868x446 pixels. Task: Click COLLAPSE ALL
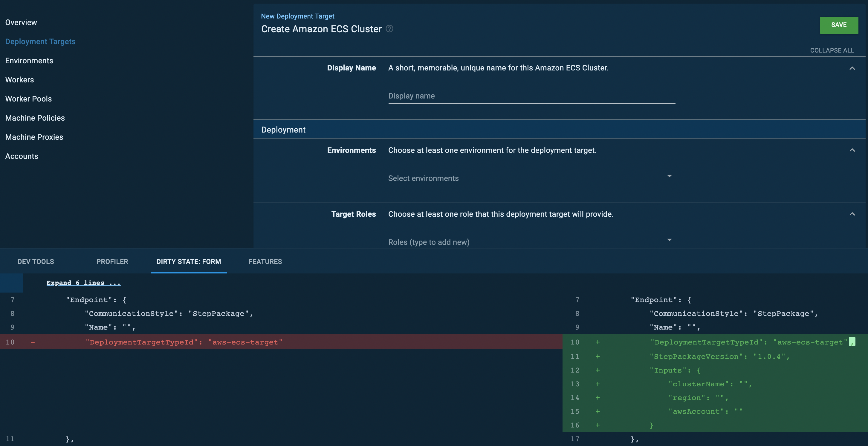[832, 50]
